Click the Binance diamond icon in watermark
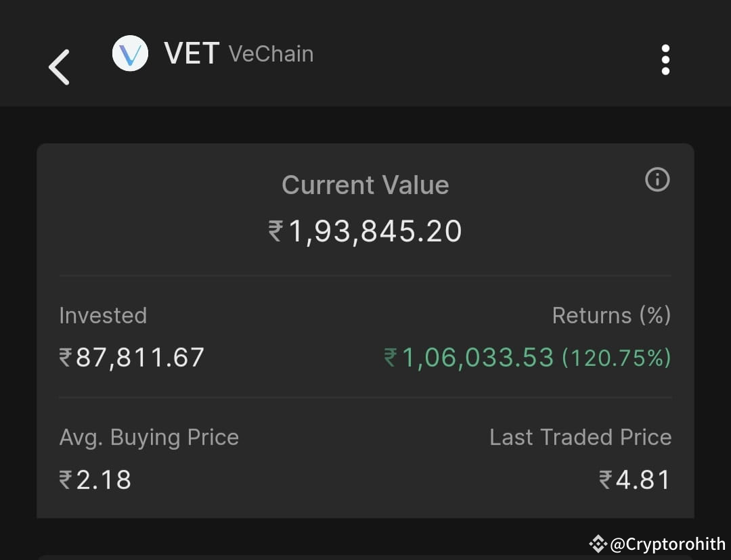 tap(598, 543)
